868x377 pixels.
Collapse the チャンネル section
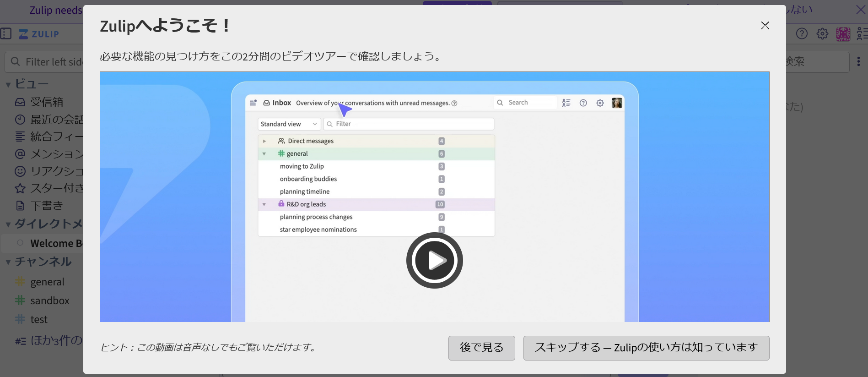coord(8,262)
